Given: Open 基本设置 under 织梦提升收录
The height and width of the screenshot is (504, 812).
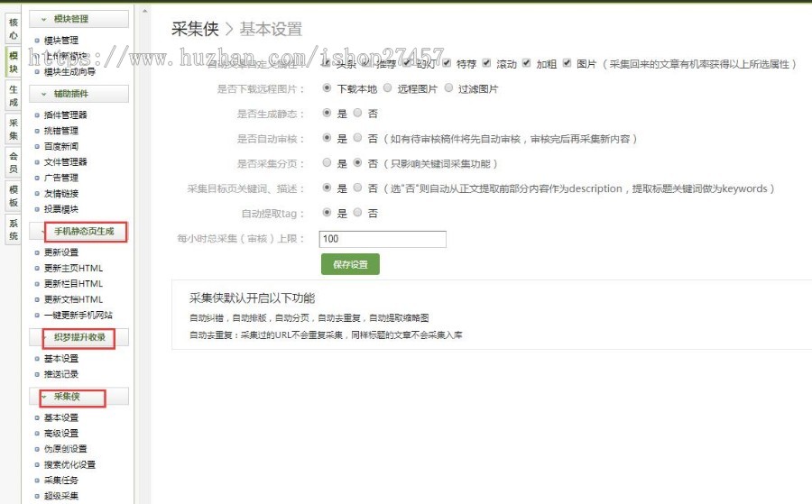Looking at the screenshot, I should [x=61, y=358].
